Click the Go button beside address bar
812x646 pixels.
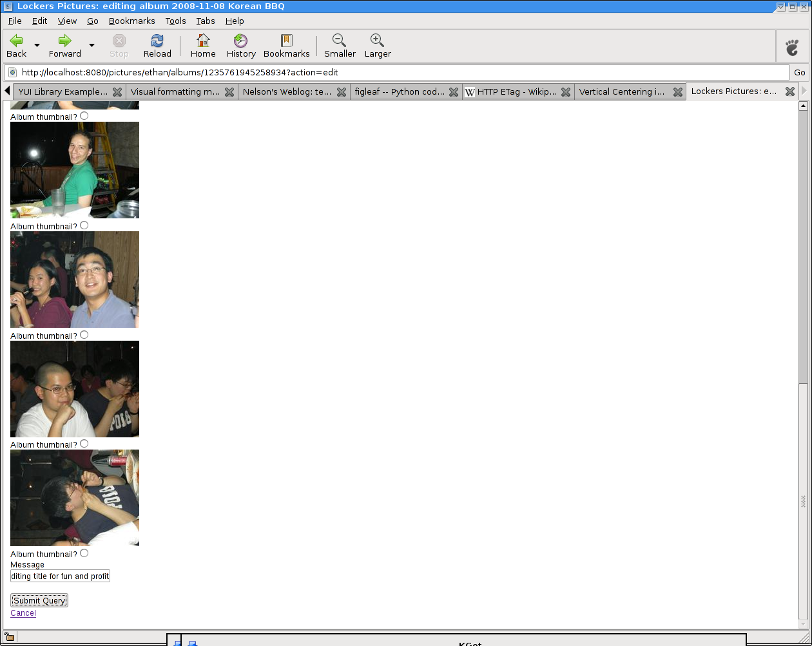click(x=800, y=72)
